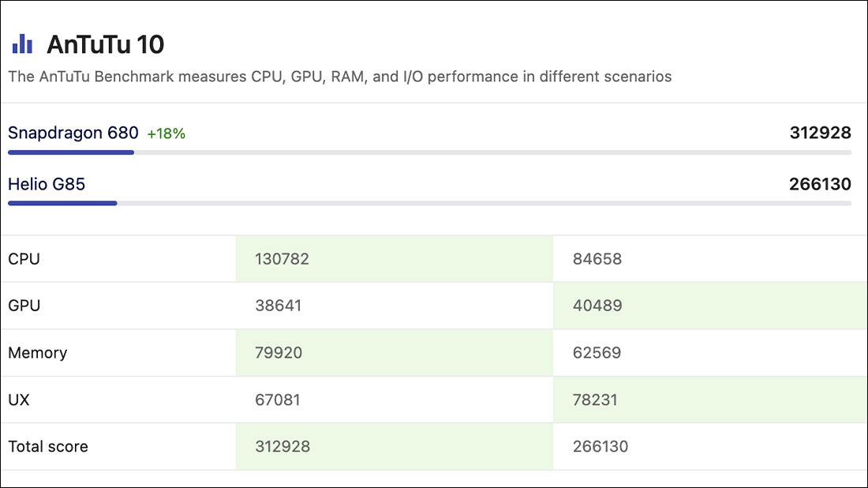Select the UX row label

[x=19, y=400]
